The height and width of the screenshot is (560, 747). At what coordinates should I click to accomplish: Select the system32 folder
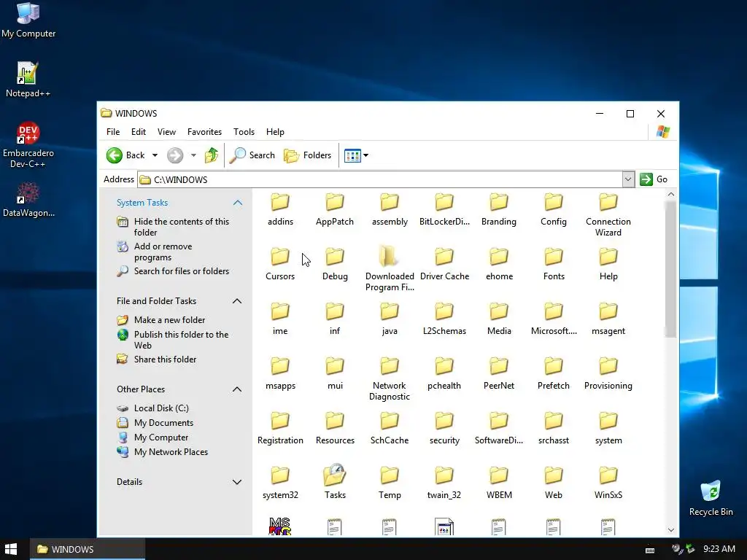[280, 483]
